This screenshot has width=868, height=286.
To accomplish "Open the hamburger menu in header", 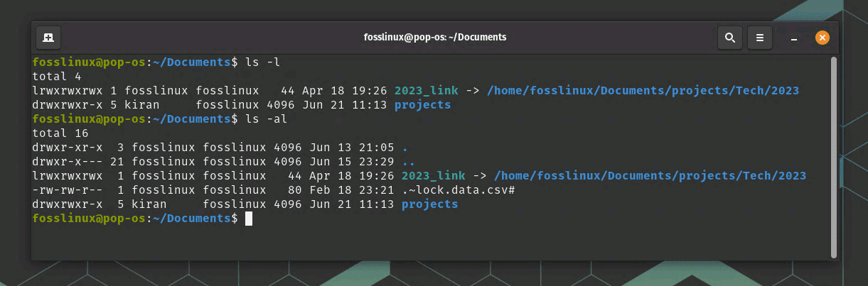I will tap(760, 37).
